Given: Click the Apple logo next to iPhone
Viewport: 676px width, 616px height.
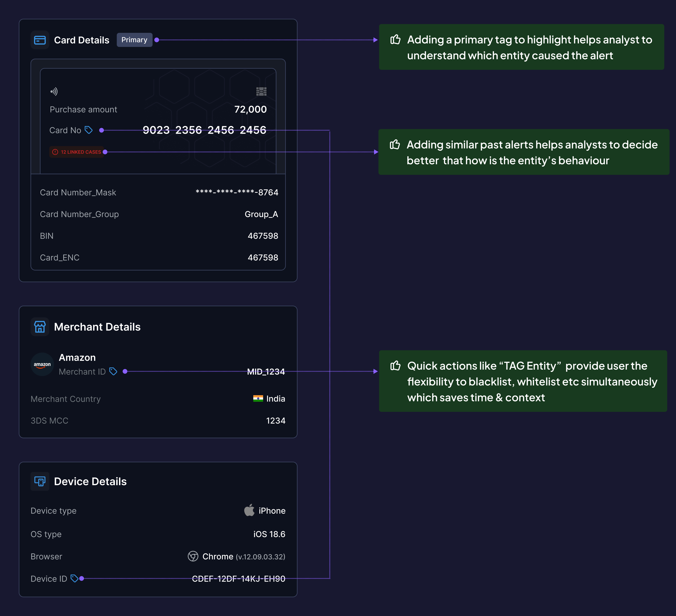Looking at the screenshot, I should click(x=249, y=510).
